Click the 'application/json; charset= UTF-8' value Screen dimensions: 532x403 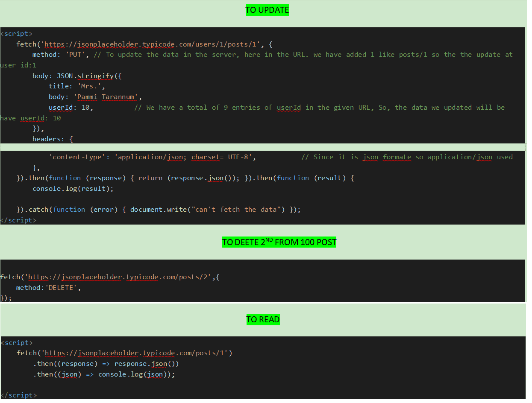tap(185, 157)
